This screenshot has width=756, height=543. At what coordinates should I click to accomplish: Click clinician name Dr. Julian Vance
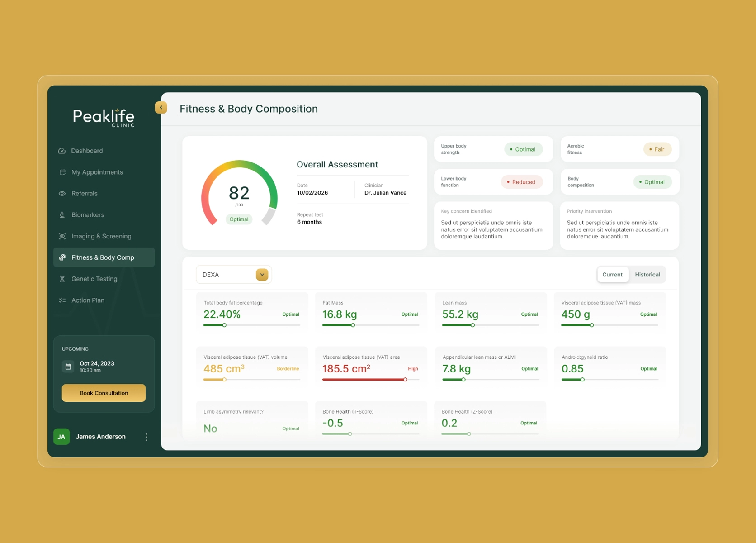pyautogui.click(x=385, y=193)
